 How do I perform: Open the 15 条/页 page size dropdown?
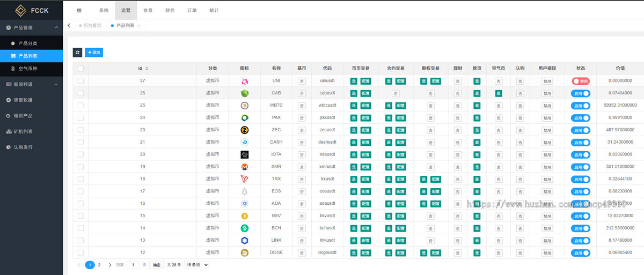pyautogui.click(x=196, y=265)
